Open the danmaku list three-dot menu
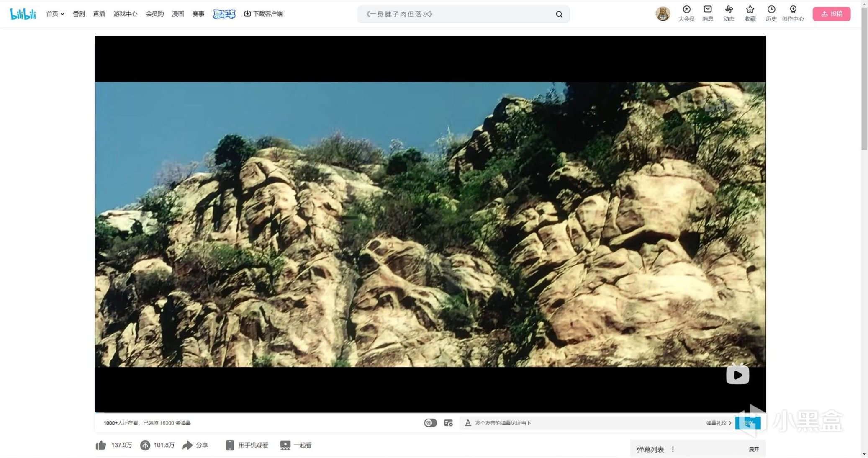 tap(673, 449)
